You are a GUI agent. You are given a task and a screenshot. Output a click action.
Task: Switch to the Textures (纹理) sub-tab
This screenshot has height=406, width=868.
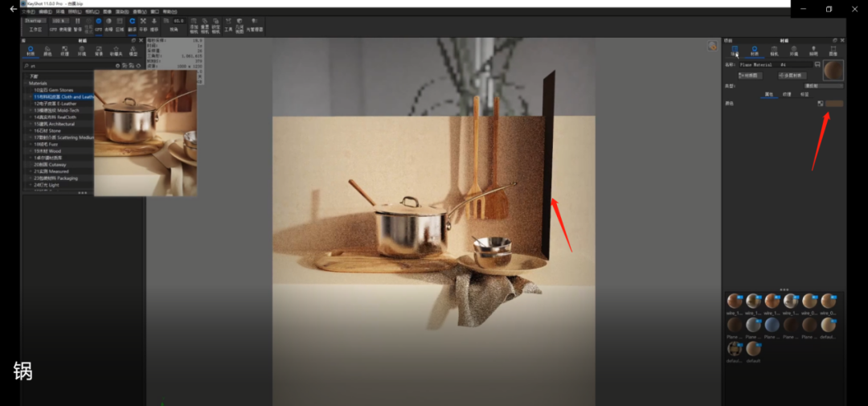pos(787,94)
